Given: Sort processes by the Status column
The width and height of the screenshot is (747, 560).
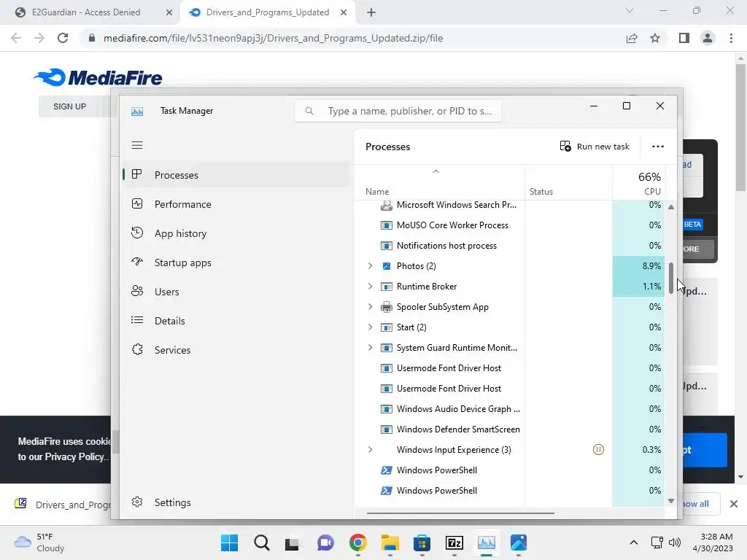Looking at the screenshot, I should pos(541,192).
